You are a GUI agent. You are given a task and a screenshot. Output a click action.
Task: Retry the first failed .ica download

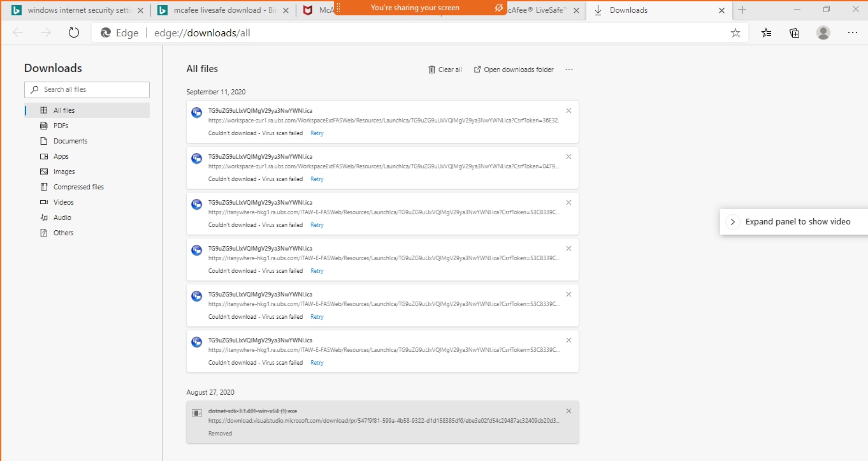point(317,133)
